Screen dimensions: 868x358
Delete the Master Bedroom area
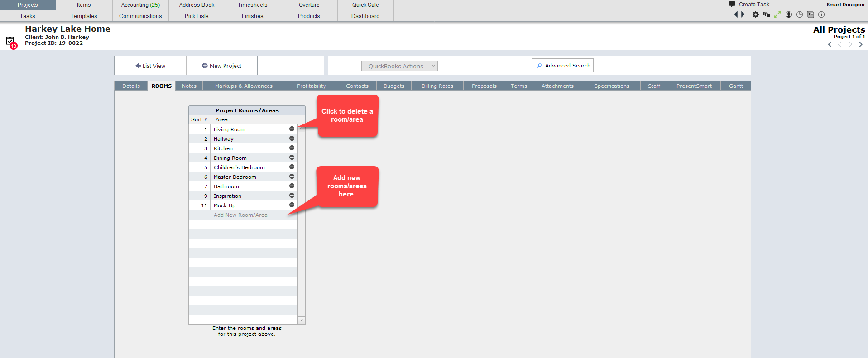click(292, 177)
